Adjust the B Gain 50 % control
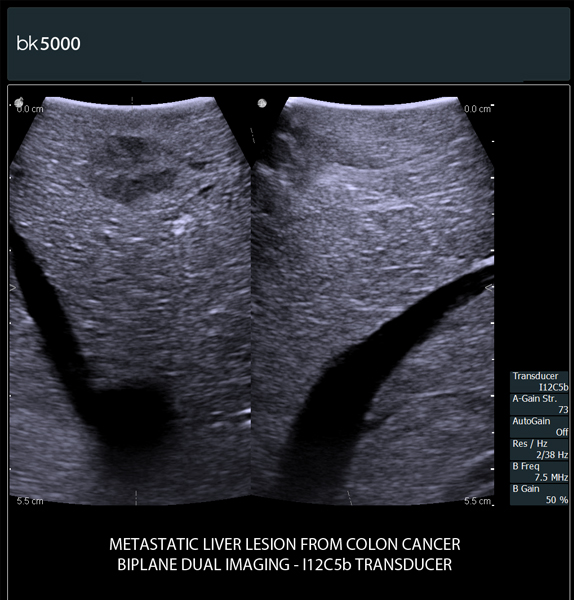This screenshot has width=574, height=600. coord(540,494)
